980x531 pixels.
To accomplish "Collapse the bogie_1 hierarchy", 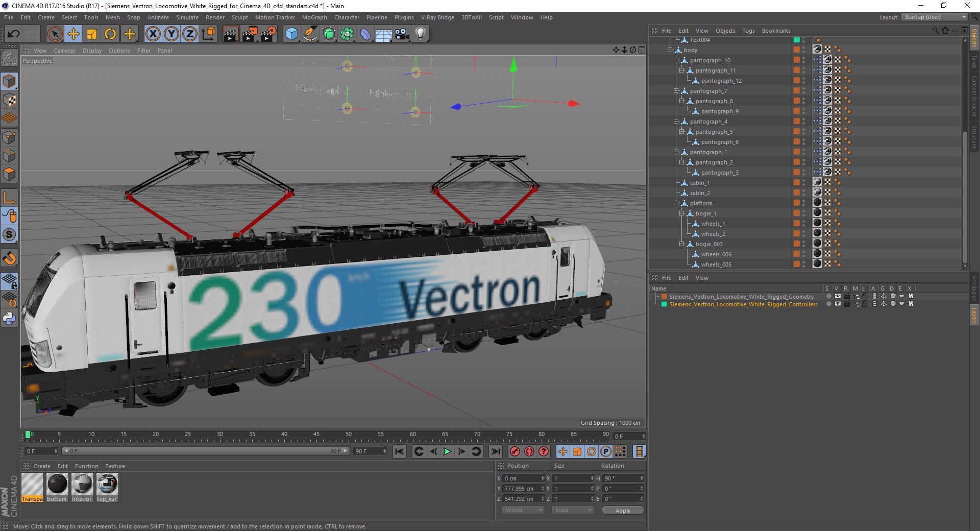I will coord(681,213).
